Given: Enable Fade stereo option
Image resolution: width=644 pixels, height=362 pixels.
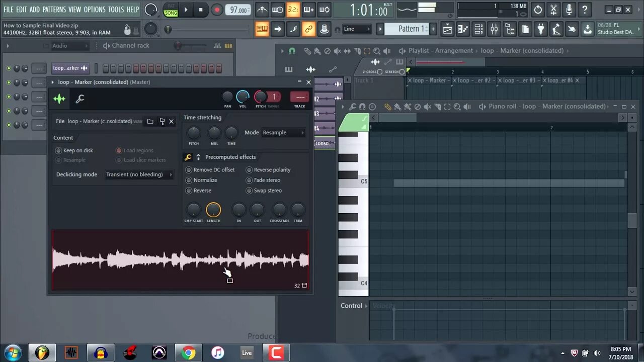Looking at the screenshot, I should click(x=263, y=180).
